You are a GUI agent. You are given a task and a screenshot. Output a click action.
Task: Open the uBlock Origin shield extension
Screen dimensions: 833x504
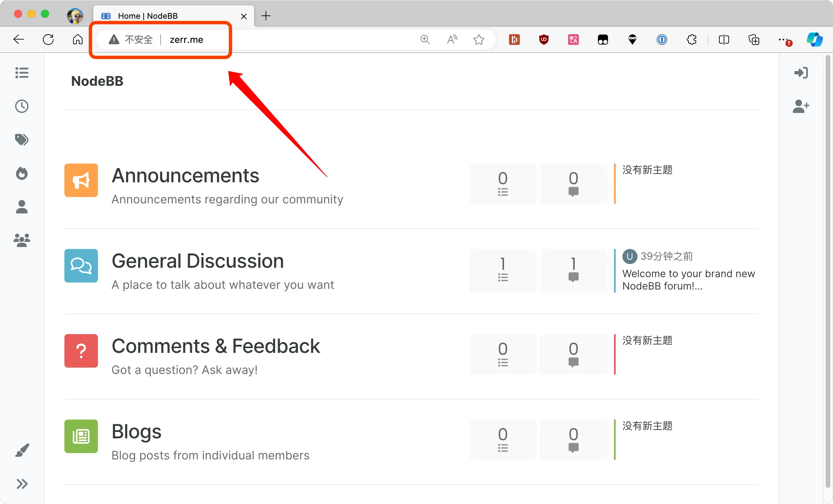coord(544,40)
